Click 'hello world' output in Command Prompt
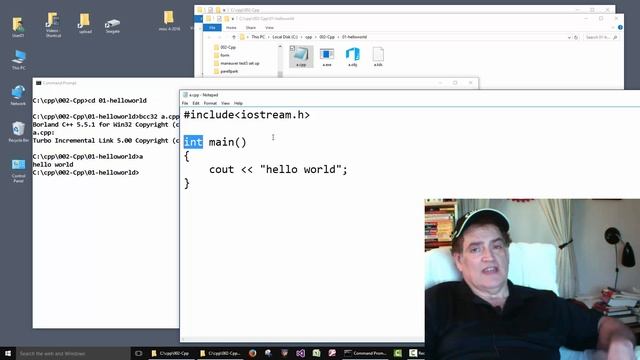The height and width of the screenshot is (360, 640). [53, 164]
